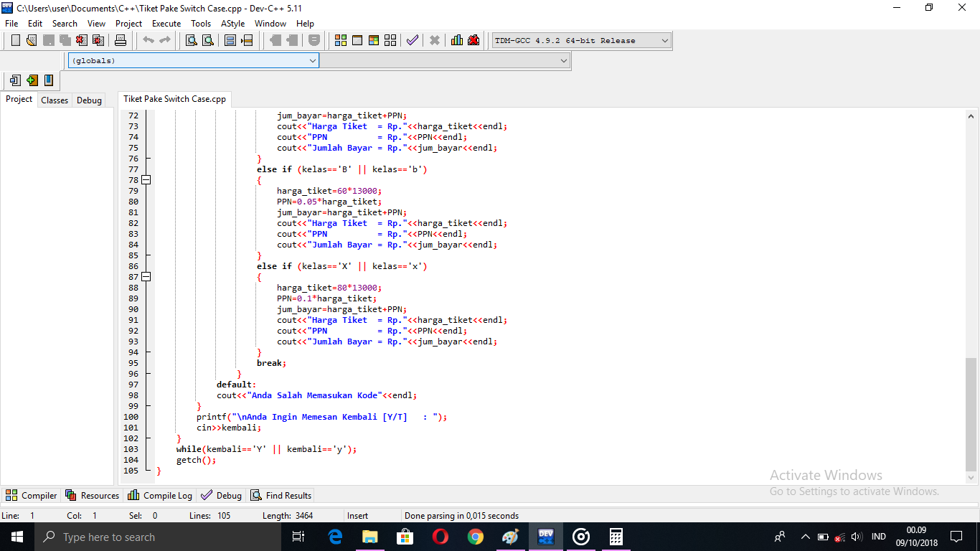
Task: Open the Replace tool icon
Action: [208, 40]
